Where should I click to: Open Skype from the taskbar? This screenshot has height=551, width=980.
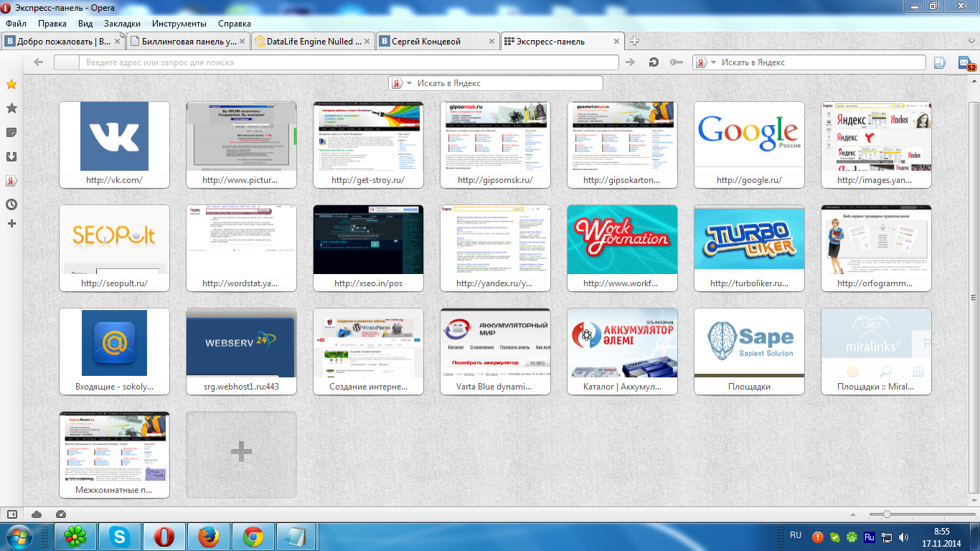pyautogui.click(x=120, y=537)
